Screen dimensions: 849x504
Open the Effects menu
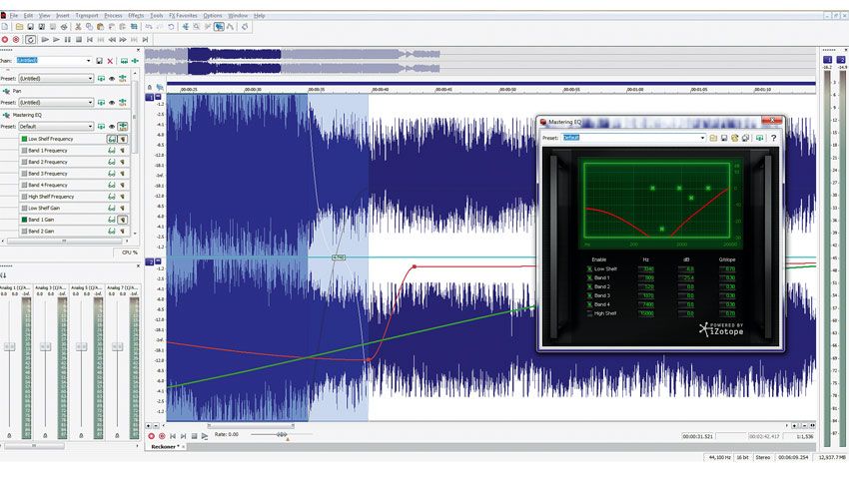[136, 16]
